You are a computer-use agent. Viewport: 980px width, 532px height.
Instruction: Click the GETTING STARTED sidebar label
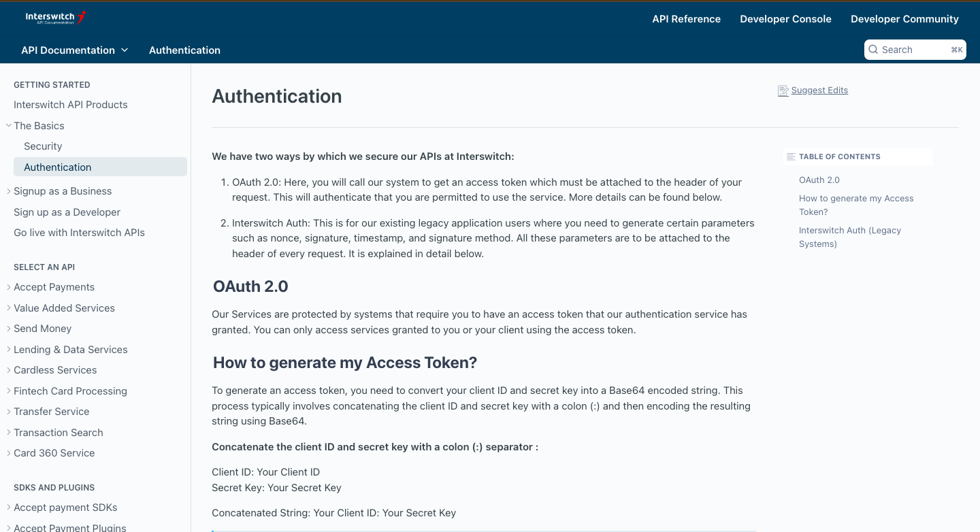tap(52, 85)
